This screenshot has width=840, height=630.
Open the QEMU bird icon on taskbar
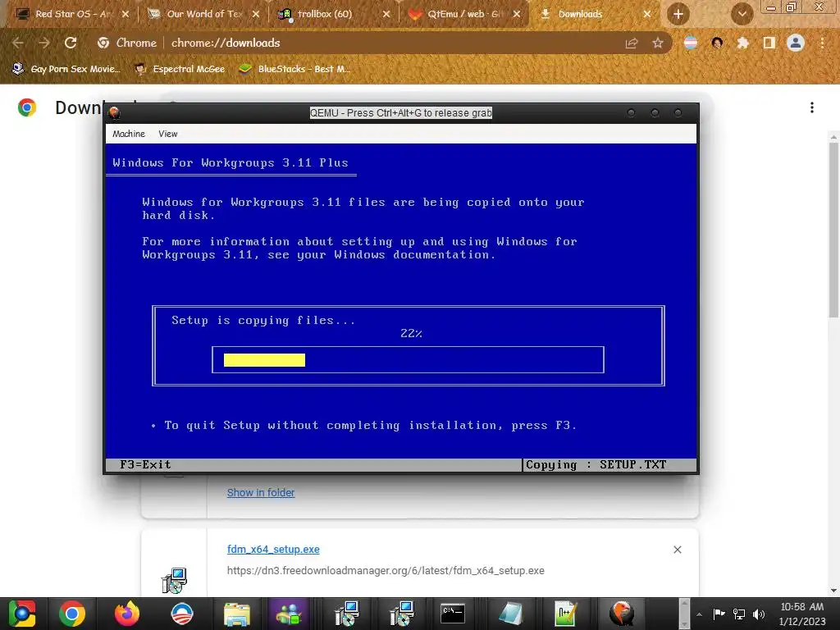point(622,614)
